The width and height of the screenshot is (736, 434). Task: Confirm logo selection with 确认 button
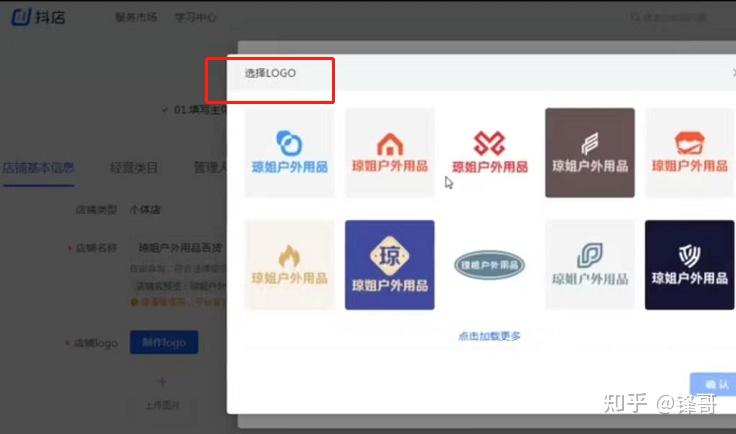(713, 385)
